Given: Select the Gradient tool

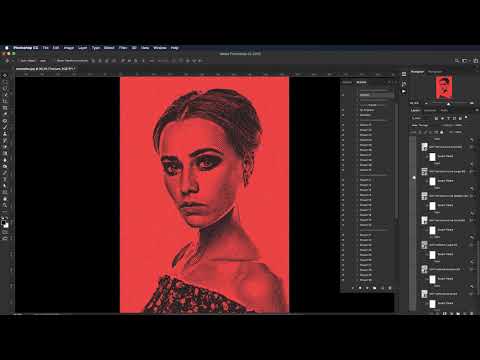Looking at the screenshot, I should 5,153.
